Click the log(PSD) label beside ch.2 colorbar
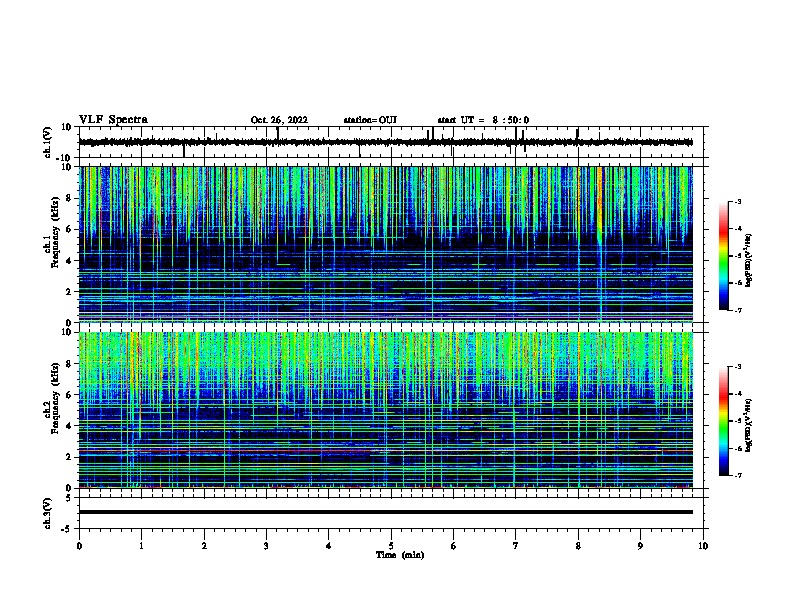Image resolution: width=792 pixels, height=612 pixels. click(x=748, y=425)
